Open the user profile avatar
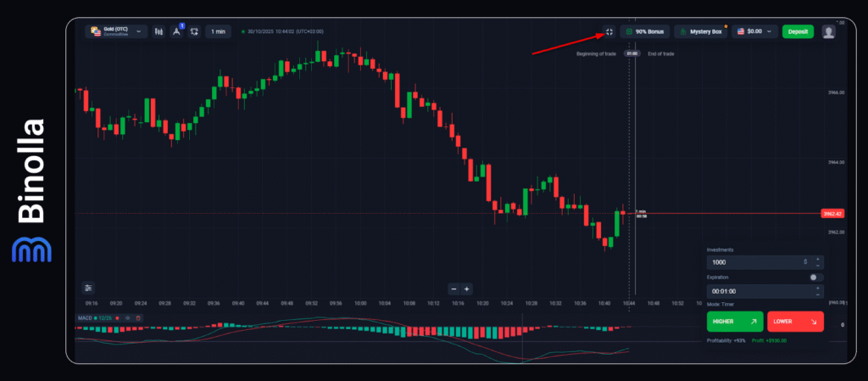This screenshot has height=381, width=868. tap(828, 31)
